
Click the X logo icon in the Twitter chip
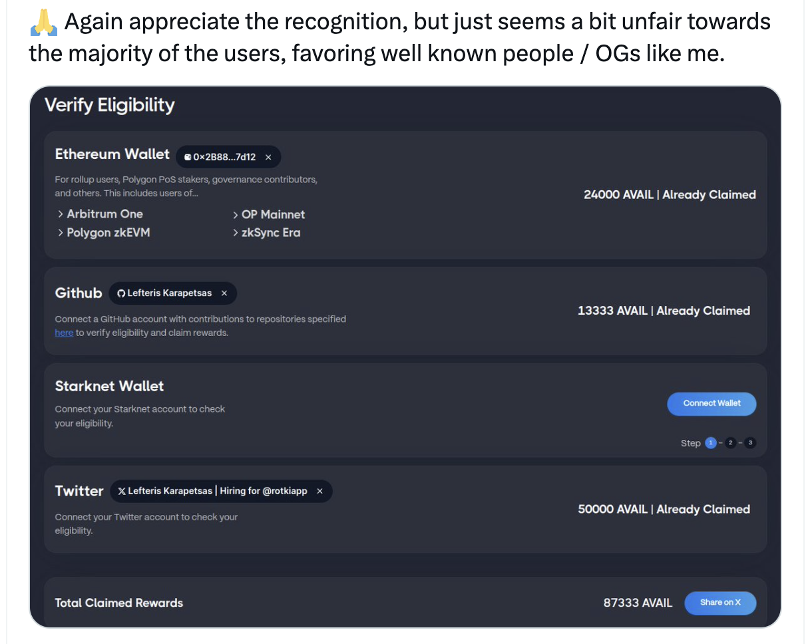coord(122,491)
